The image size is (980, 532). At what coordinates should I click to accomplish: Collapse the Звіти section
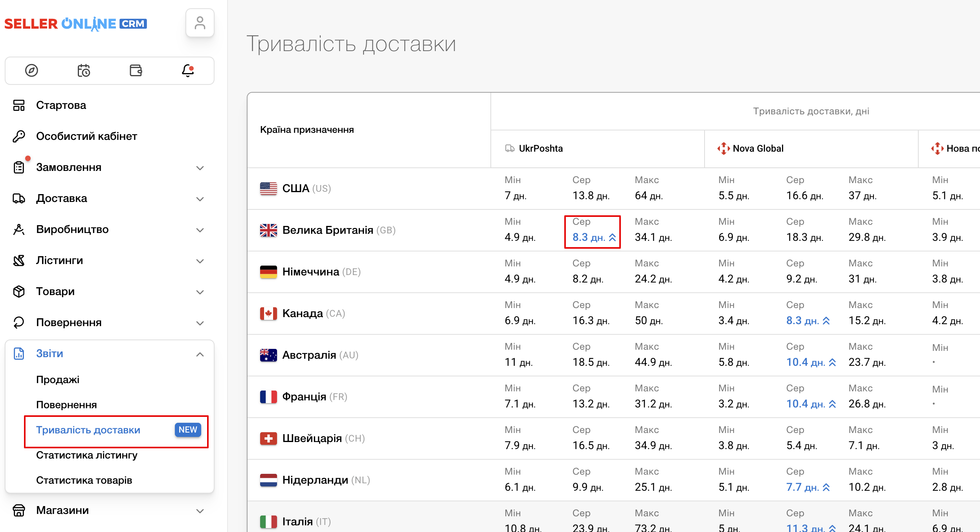tap(200, 354)
